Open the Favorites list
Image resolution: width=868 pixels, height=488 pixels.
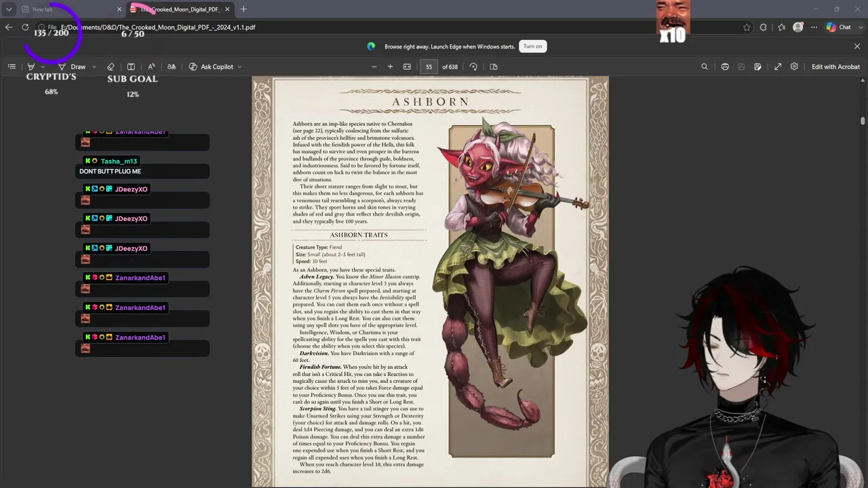click(x=781, y=27)
